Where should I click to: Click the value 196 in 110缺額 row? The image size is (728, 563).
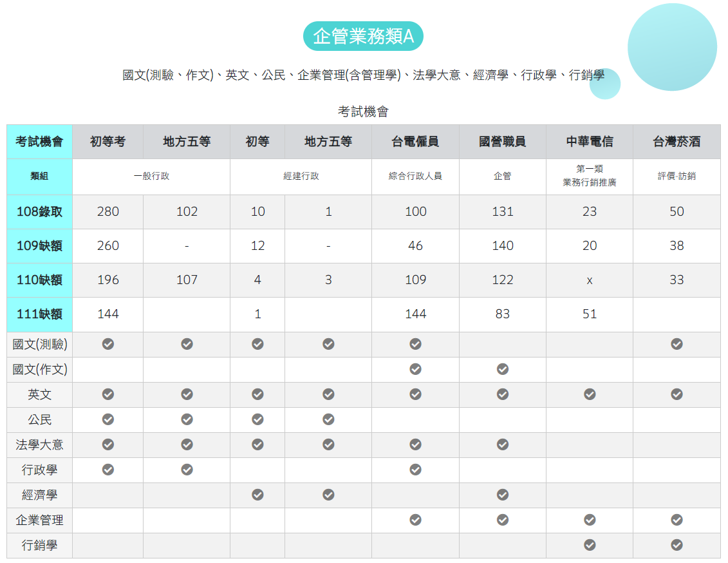click(108, 280)
